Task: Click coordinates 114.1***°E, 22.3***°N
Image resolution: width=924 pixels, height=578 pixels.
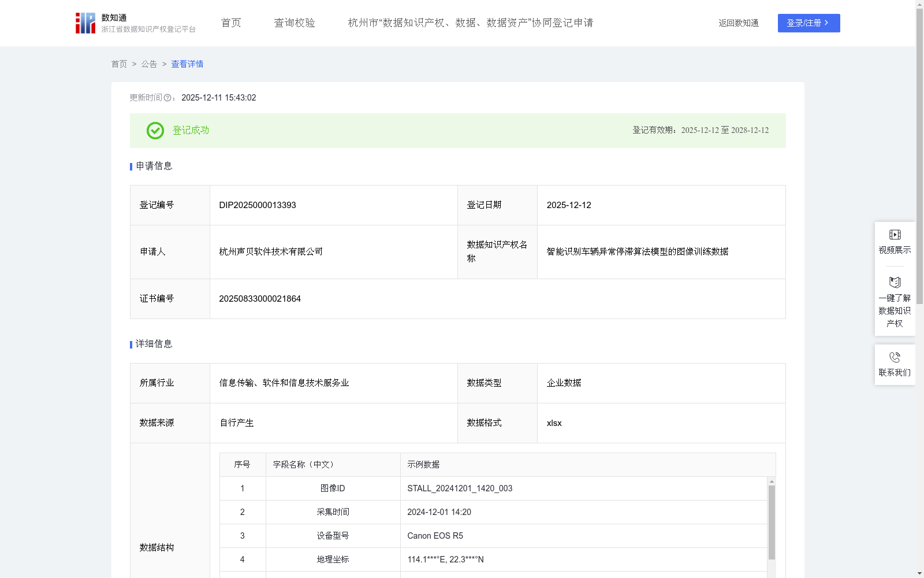Action: (446, 560)
